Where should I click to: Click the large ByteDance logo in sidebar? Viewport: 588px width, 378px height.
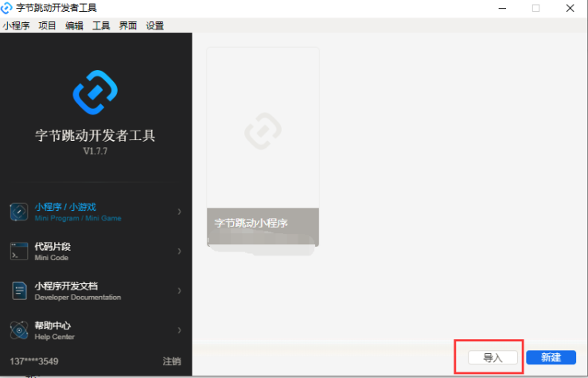pos(95,93)
